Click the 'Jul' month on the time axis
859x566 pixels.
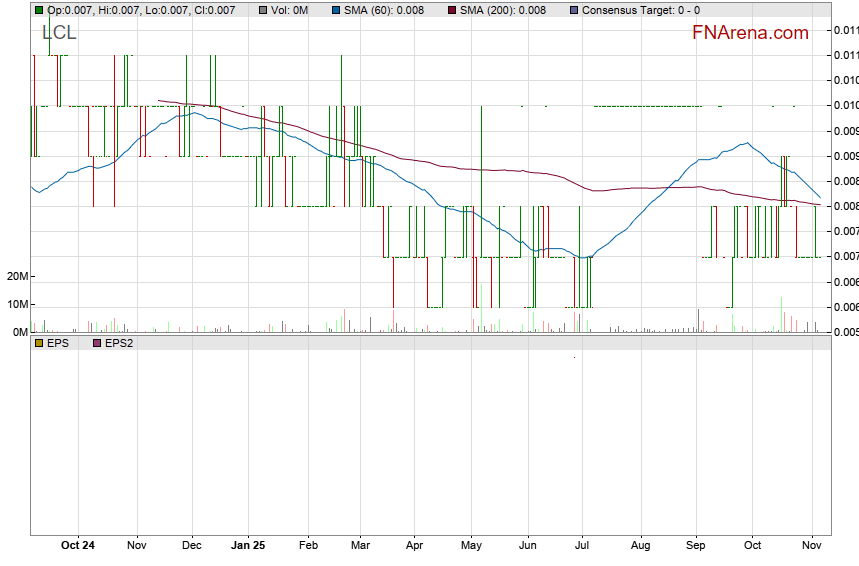click(x=580, y=546)
